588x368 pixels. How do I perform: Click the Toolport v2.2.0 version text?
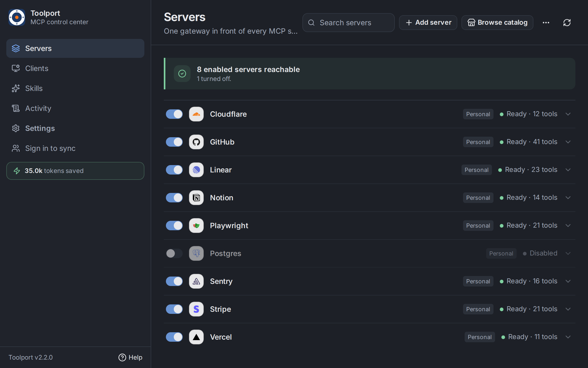pyautogui.click(x=31, y=357)
